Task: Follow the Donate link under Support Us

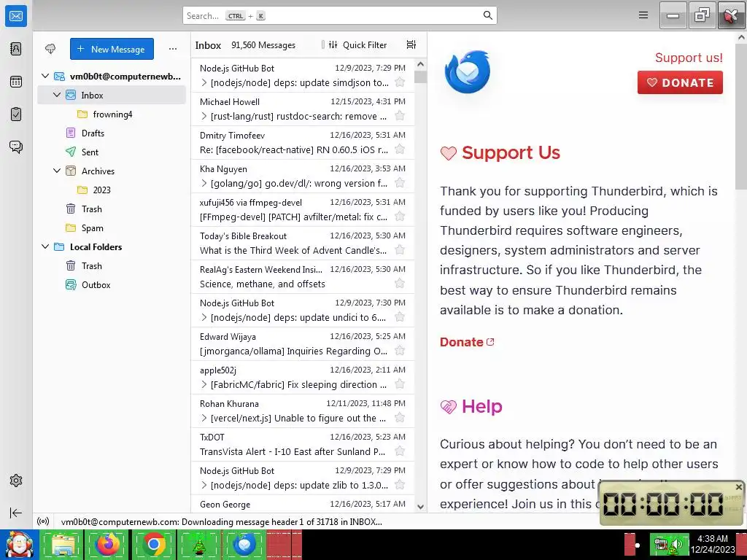Action: point(467,342)
